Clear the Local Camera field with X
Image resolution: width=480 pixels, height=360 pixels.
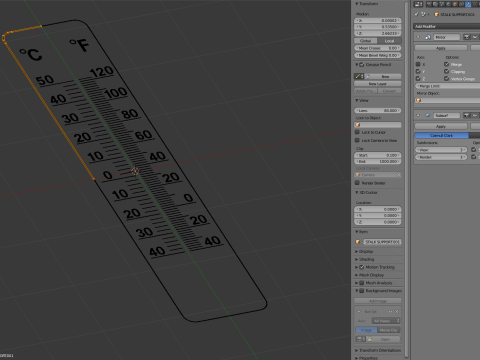click(398, 175)
